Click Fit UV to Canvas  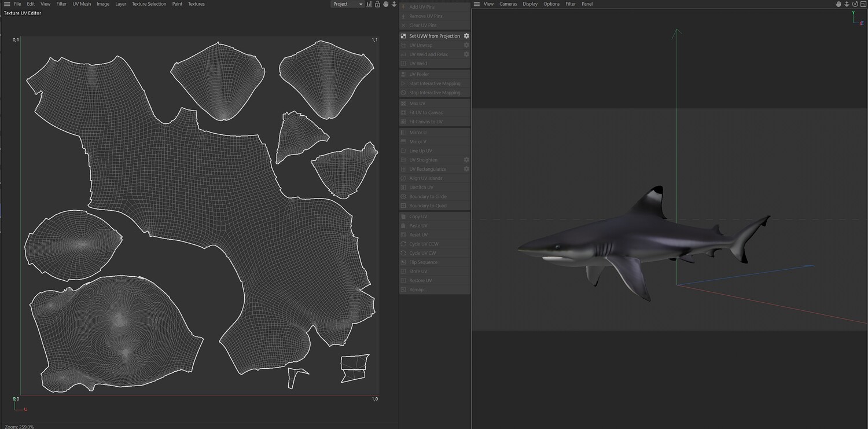tap(435, 113)
